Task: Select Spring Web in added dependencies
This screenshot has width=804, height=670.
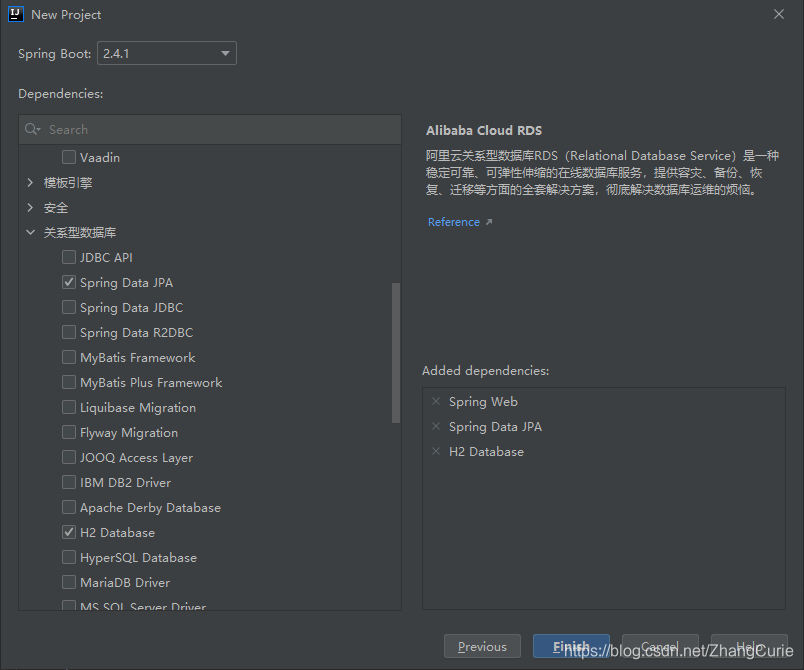Action: (x=483, y=401)
